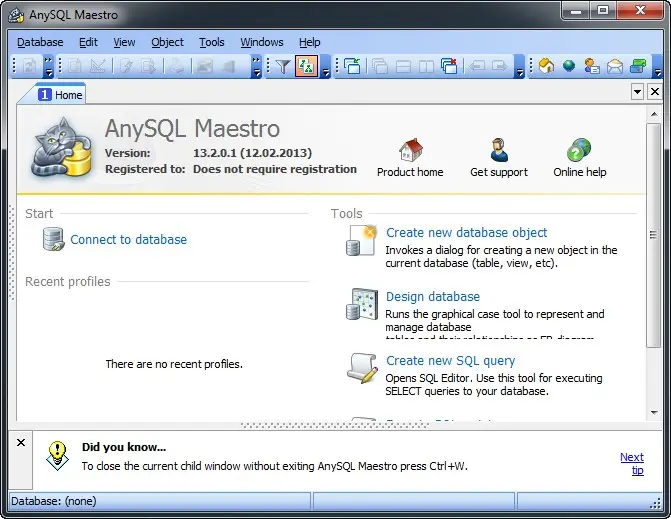Click the Create new SQL query link
Viewport: 671px width, 519px height.
click(x=451, y=361)
